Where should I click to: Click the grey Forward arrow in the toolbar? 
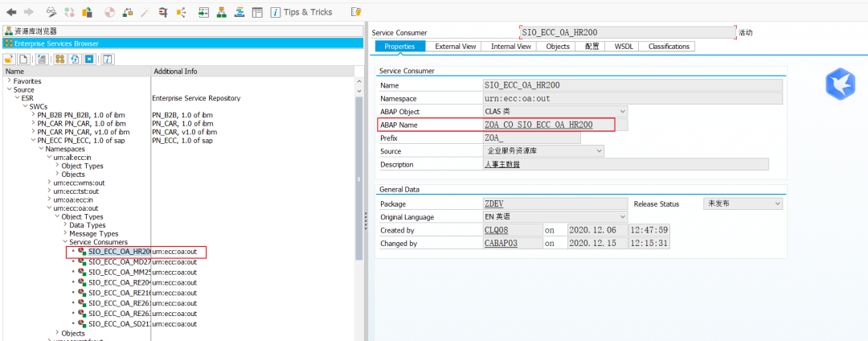click(29, 11)
